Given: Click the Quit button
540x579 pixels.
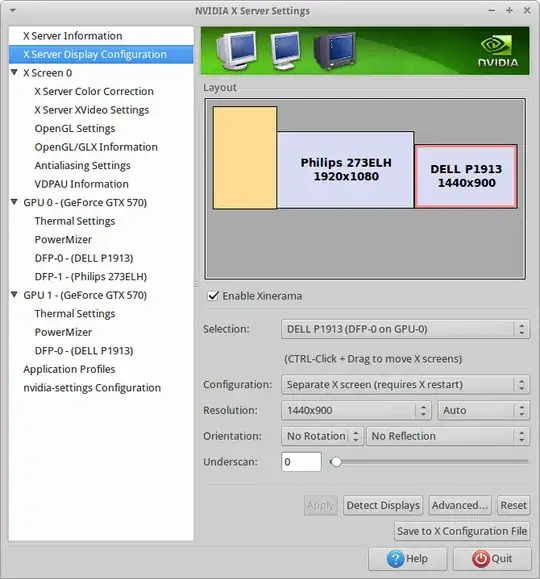Looking at the screenshot, I should 492,559.
